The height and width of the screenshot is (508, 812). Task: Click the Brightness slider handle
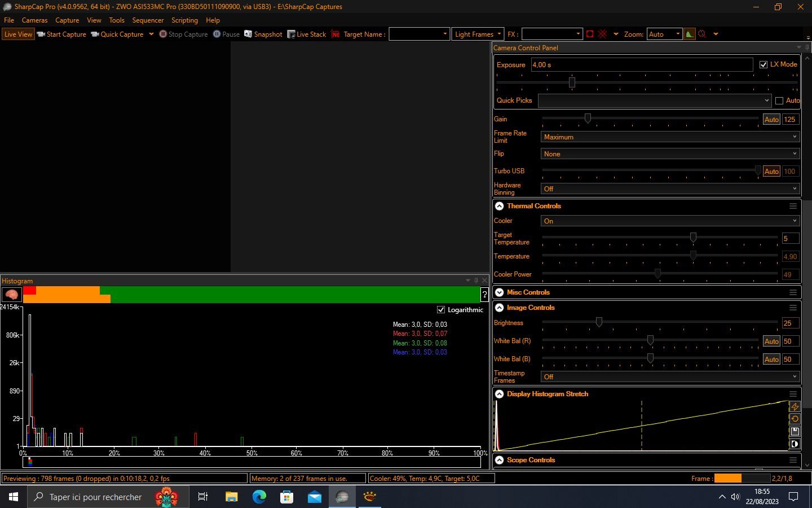(x=599, y=322)
